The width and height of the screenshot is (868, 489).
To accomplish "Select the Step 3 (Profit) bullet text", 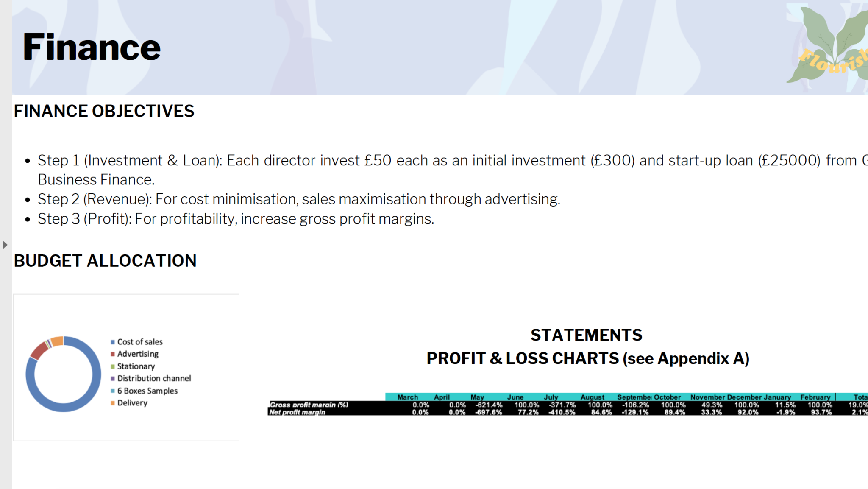I will click(236, 219).
